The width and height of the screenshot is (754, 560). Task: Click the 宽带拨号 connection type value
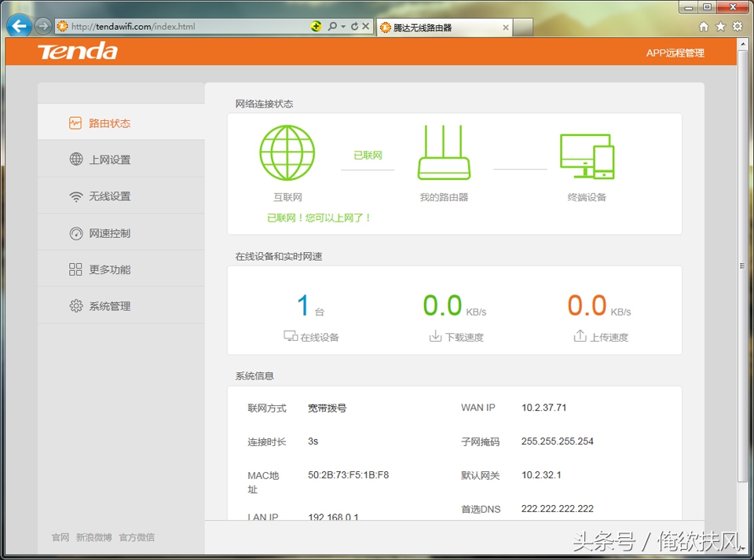tap(327, 408)
